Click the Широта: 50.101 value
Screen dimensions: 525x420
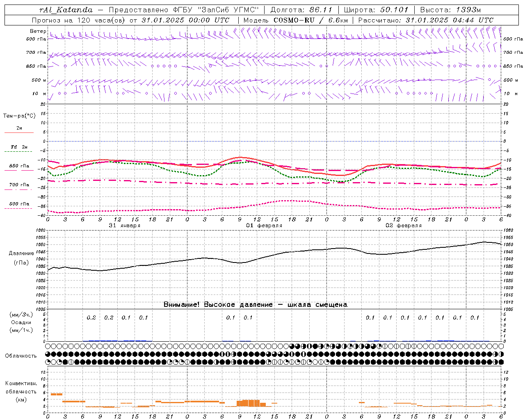tap(376, 10)
